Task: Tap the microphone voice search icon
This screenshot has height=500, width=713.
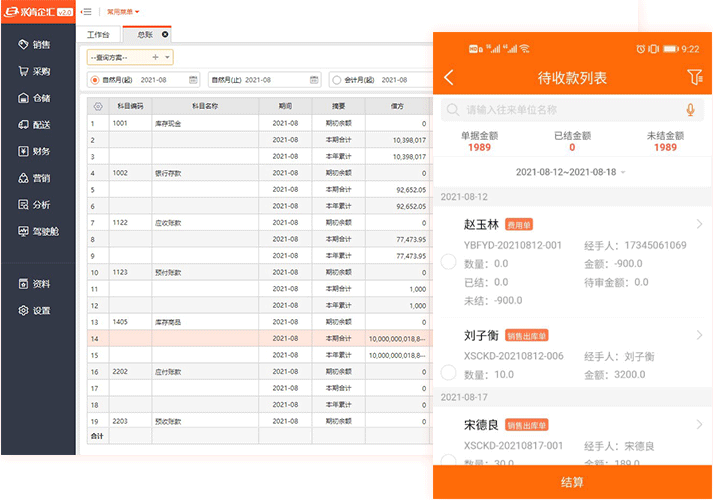Action: pos(690,110)
